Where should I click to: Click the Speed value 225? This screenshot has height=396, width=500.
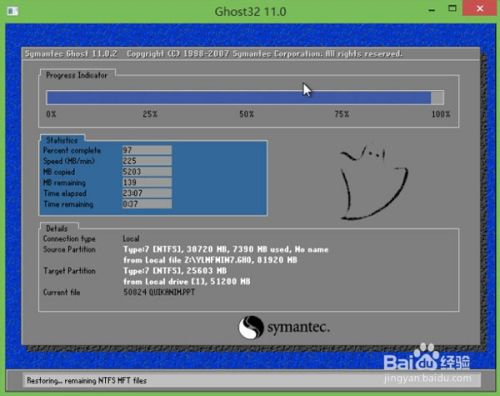(x=147, y=161)
